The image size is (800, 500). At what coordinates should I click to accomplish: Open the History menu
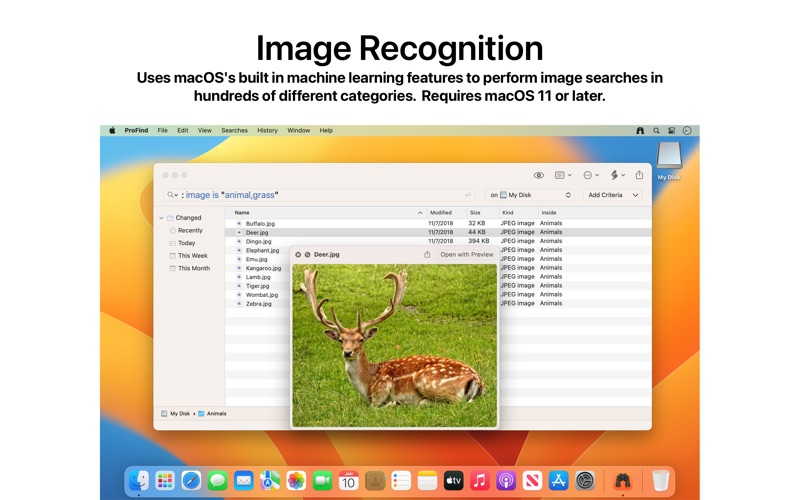pyautogui.click(x=267, y=130)
